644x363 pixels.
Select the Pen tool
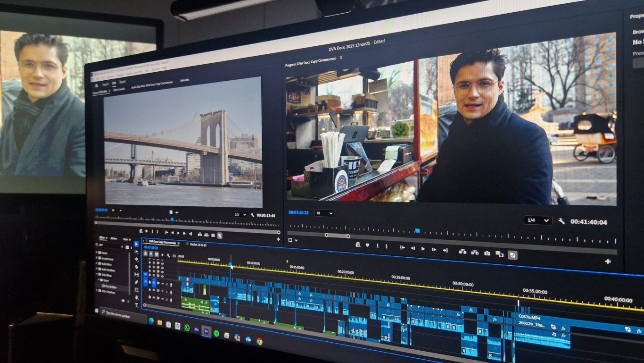pos(137,282)
